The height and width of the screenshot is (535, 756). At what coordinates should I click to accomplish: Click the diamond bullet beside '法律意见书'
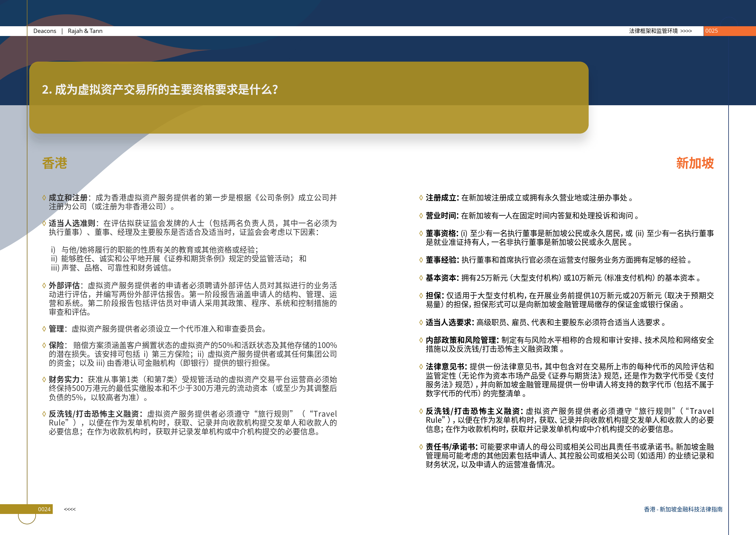pos(421,367)
